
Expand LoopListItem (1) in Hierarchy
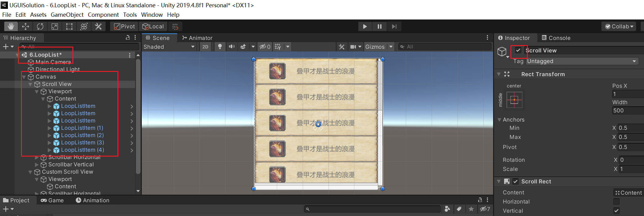click(x=50, y=128)
